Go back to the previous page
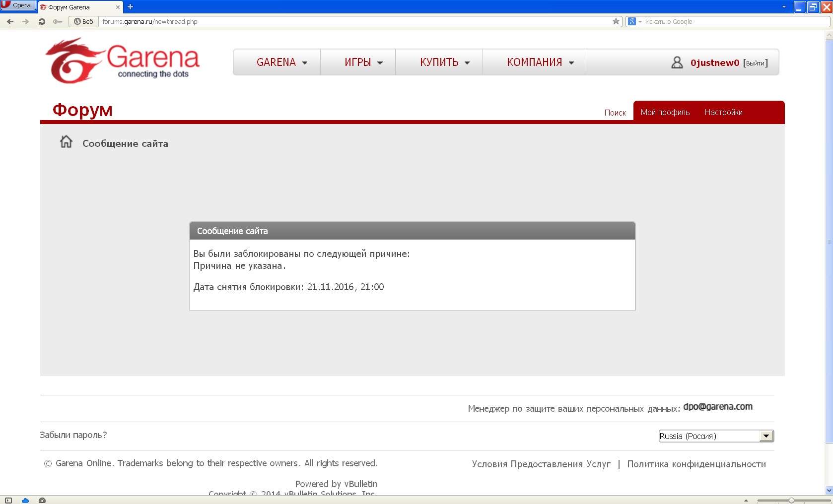Screen dimensions: 833x504 pyautogui.click(x=10, y=21)
